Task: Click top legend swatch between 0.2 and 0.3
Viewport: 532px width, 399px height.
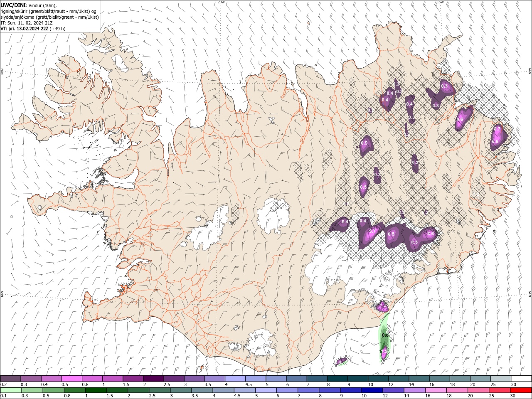Action: click(10, 379)
